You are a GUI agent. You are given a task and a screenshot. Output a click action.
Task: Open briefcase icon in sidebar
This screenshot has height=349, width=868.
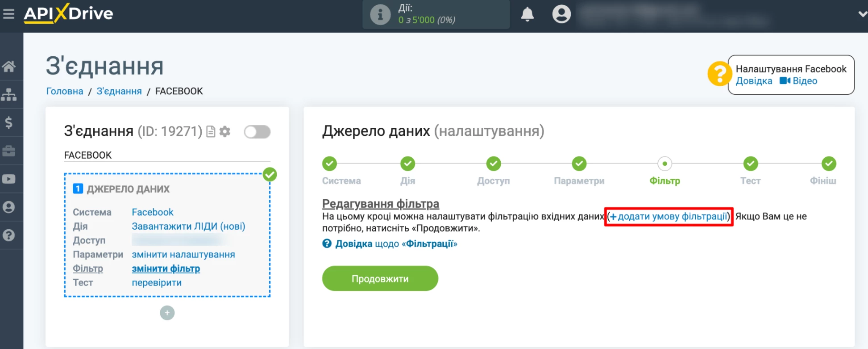coord(9,151)
